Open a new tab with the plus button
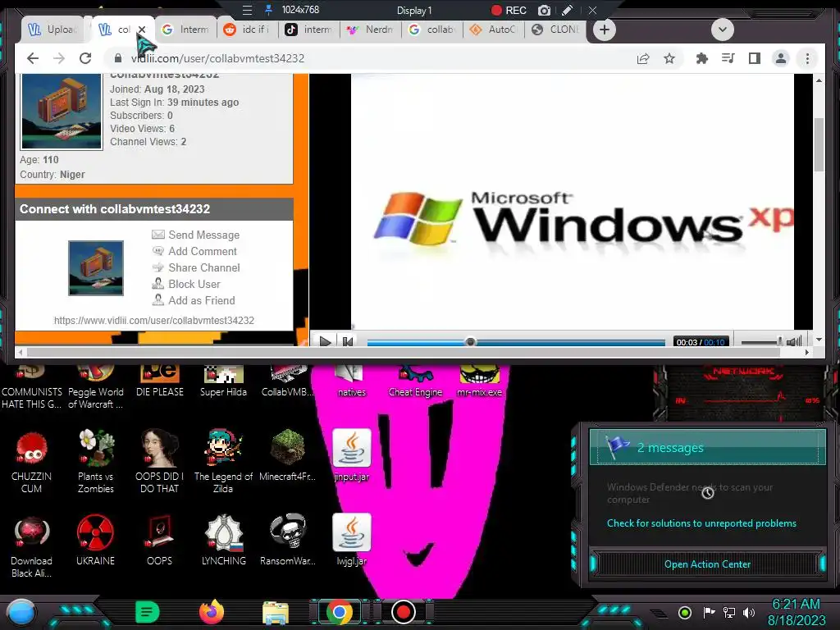The width and height of the screenshot is (840, 630). click(605, 30)
